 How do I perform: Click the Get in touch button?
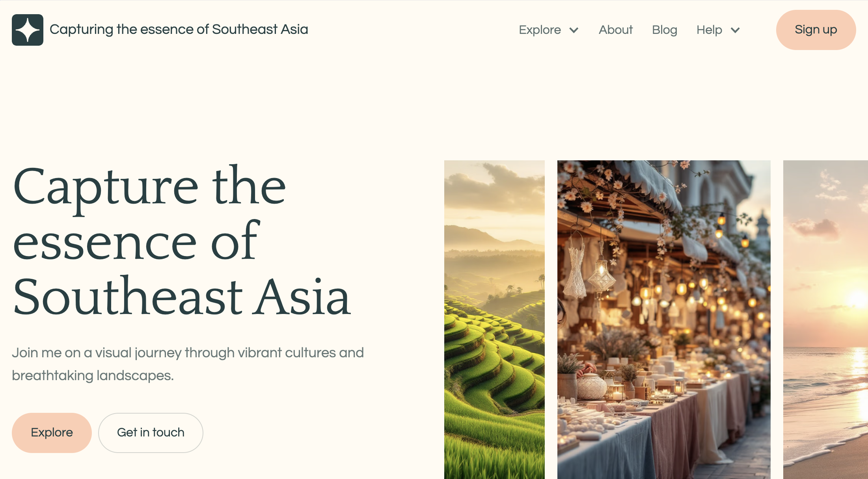(x=151, y=432)
